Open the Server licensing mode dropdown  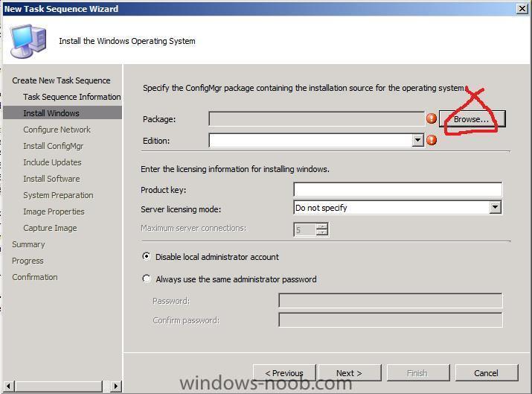(x=495, y=207)
